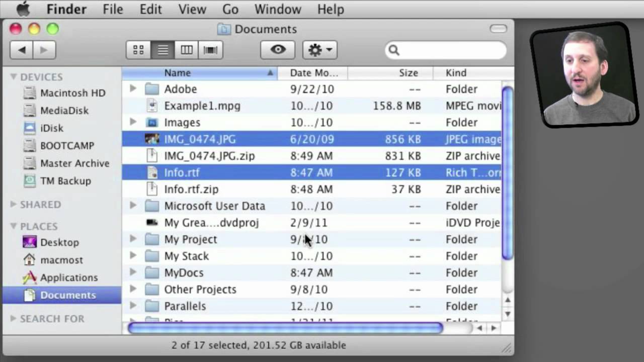The width and height of the screenshot is (644, 362).
Task: Expand the My Stack folder
Action: tap(133, 256)
